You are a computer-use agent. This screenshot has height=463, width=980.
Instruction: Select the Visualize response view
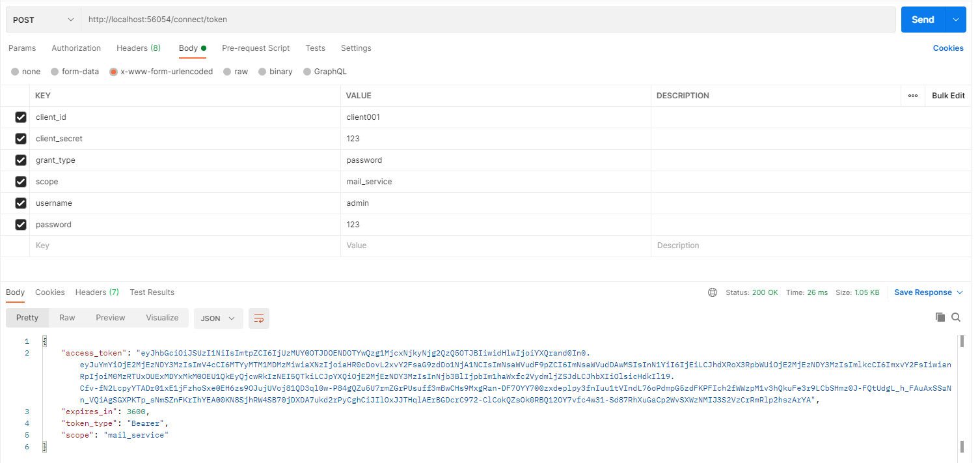point(162,318)
